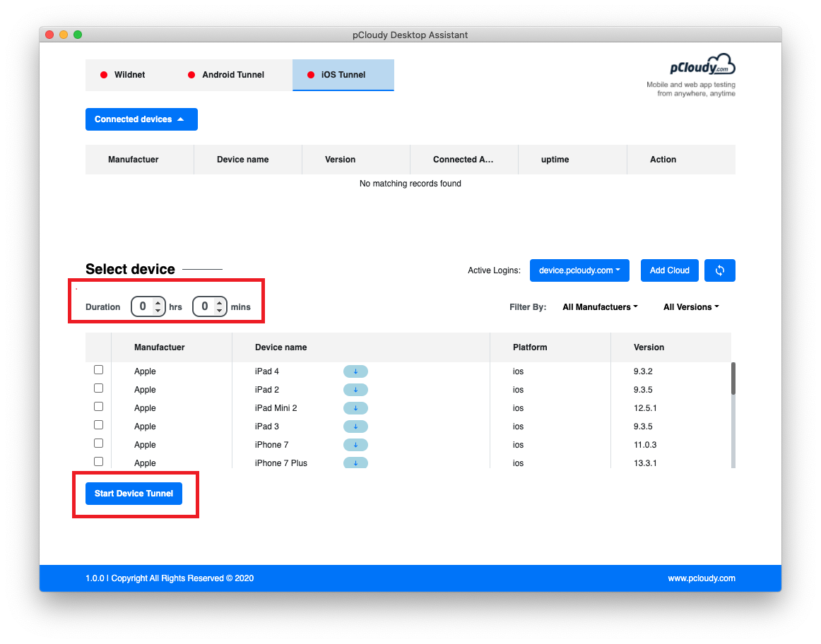This screenshot has height=644, width=821.
Task: Decrease mins with the down stepper arrow
Action: [220, 311]
